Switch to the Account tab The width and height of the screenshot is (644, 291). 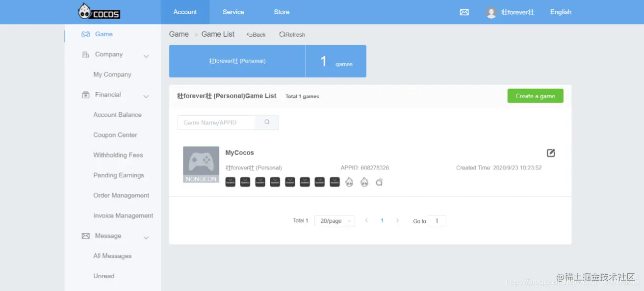click(185, 12)
